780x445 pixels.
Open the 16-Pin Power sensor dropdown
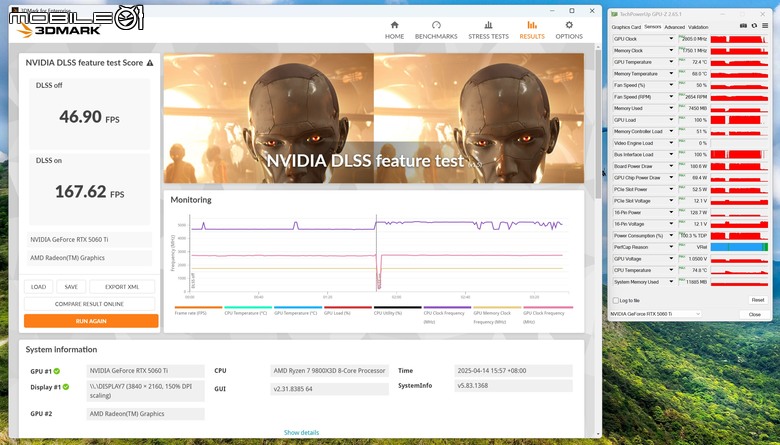click(671, 212)
